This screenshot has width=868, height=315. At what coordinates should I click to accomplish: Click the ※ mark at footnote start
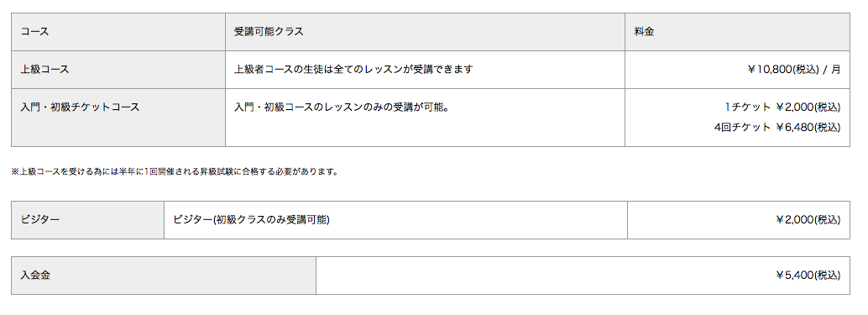click(x=15, y=171)
